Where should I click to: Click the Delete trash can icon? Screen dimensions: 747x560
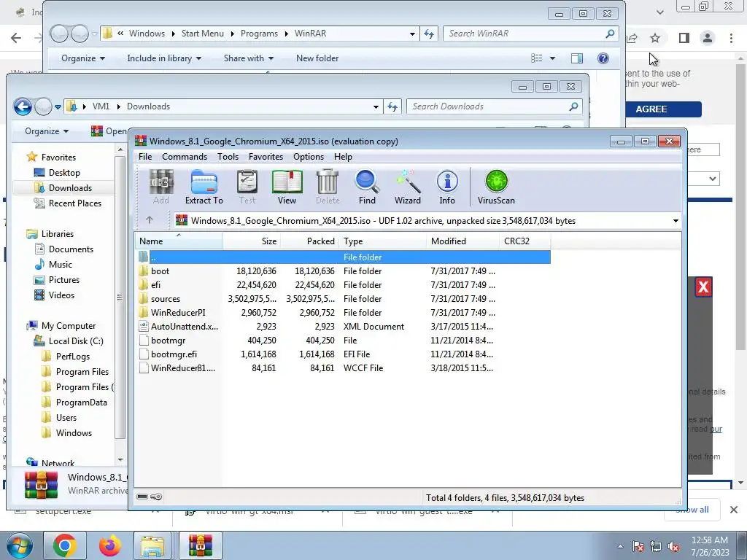328,187
